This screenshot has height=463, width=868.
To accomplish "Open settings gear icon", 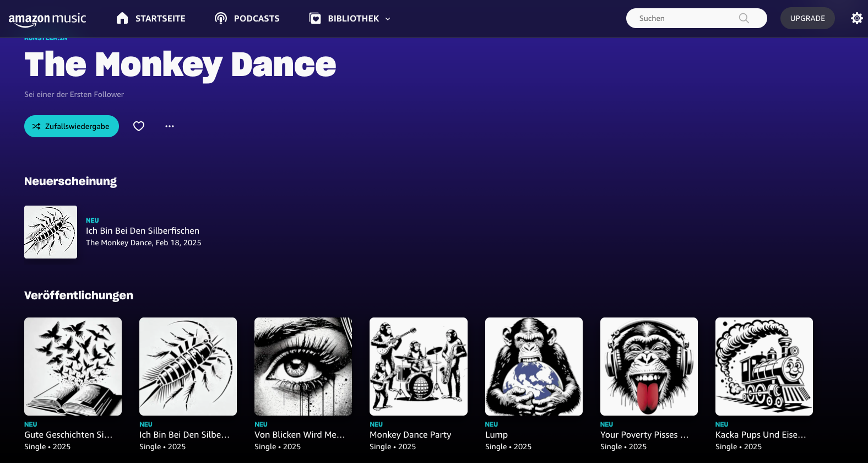I will click(x=856, y=18).
